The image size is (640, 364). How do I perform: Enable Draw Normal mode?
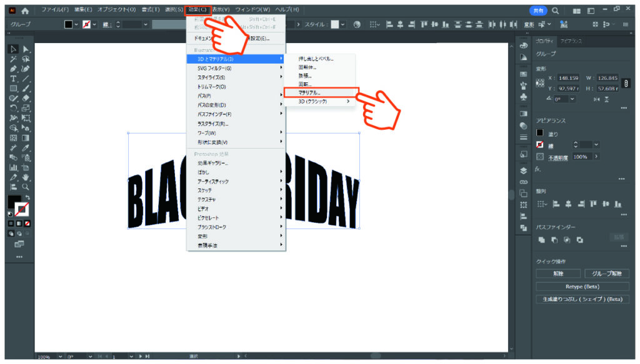[x=11, y=234]
